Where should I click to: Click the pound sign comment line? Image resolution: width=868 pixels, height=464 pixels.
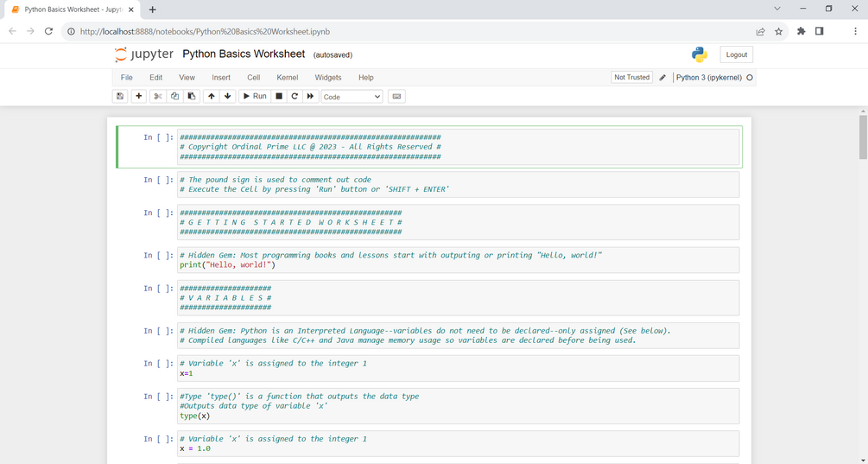click(x=276, y=180)
